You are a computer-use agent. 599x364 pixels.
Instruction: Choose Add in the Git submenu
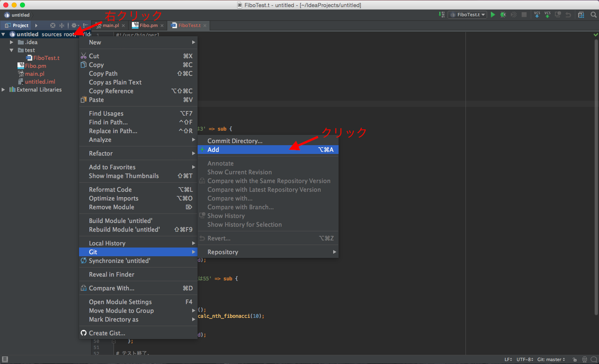pos(213,150)
